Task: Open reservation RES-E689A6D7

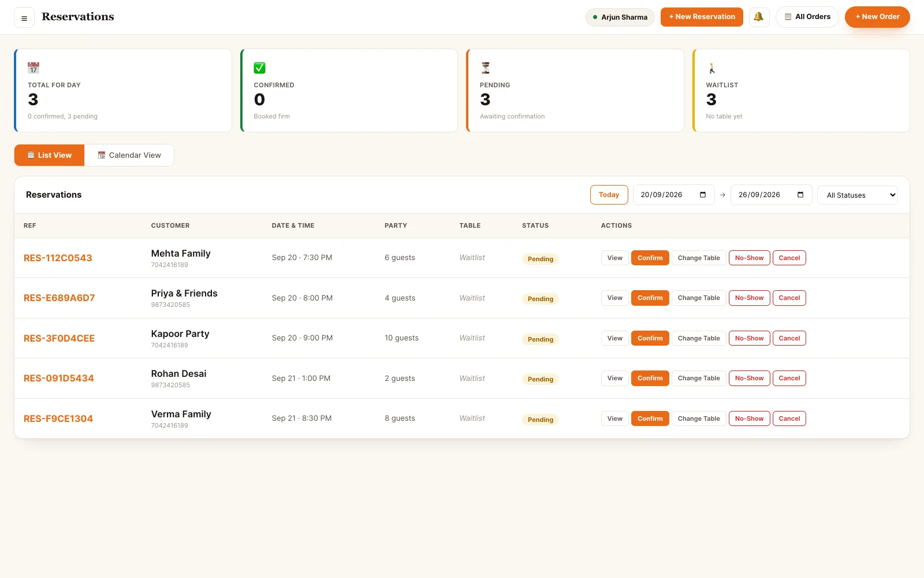Action: pyautogui.click(x=59, y=298)
